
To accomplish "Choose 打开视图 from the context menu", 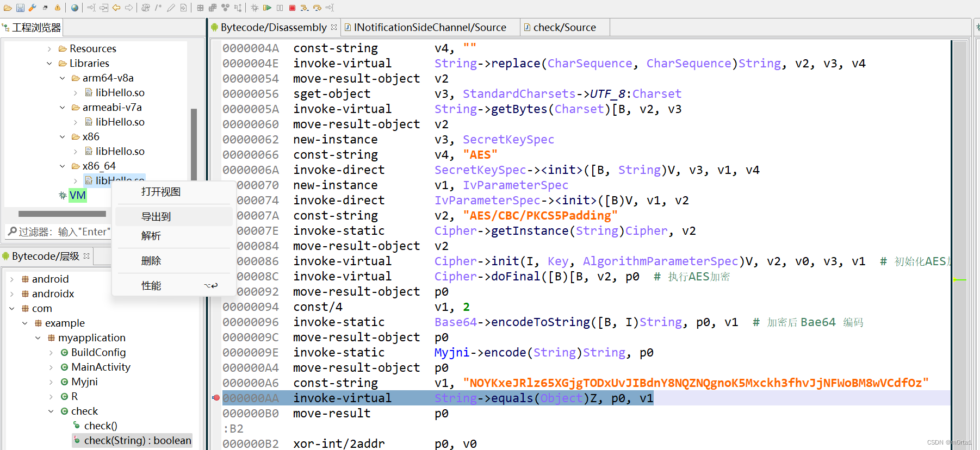I will point(174,192).
